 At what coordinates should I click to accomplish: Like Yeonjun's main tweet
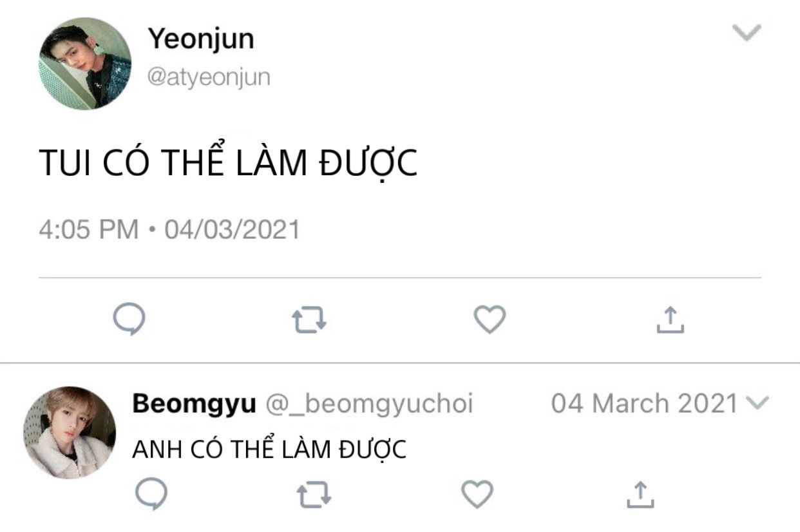(x=490, y=319)
